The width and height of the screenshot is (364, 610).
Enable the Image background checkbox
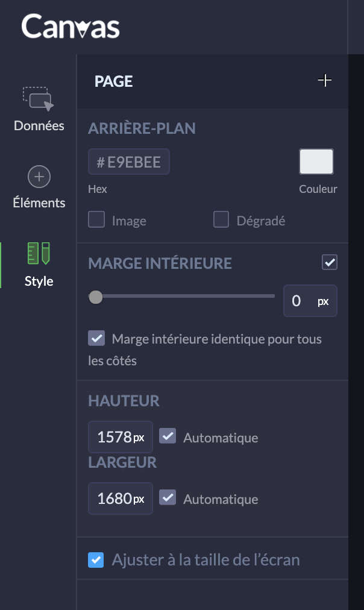(96, 220)
